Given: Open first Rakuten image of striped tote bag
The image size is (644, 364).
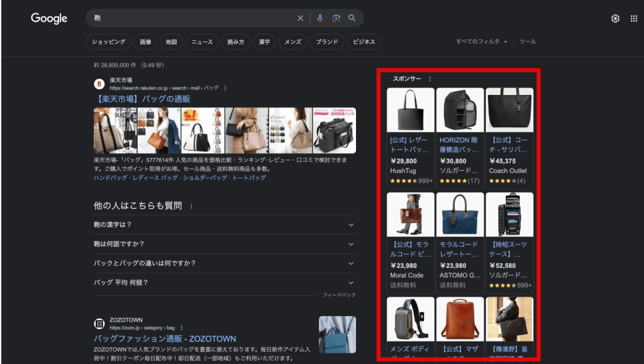Looking at the screenshot, I should (116, 131).
